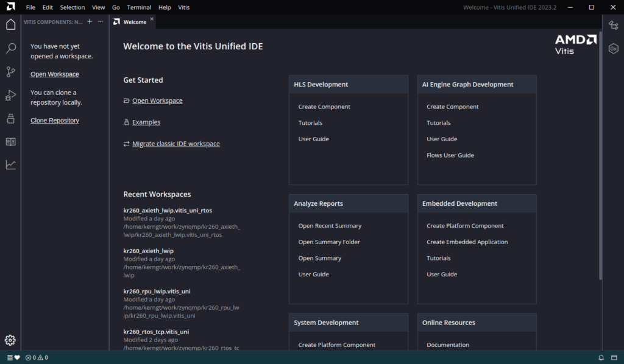This screenshot has height=364, width=624.
Task: Click Create Platform Component in Embedded Development
Action: (465, 226)
